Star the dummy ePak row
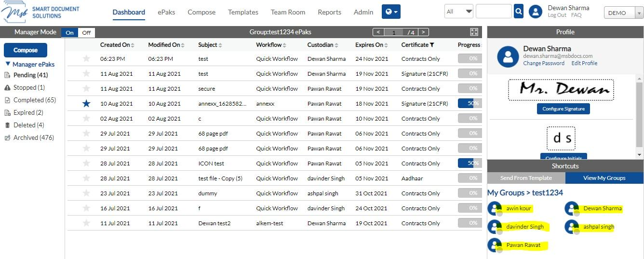 point(86,193)
